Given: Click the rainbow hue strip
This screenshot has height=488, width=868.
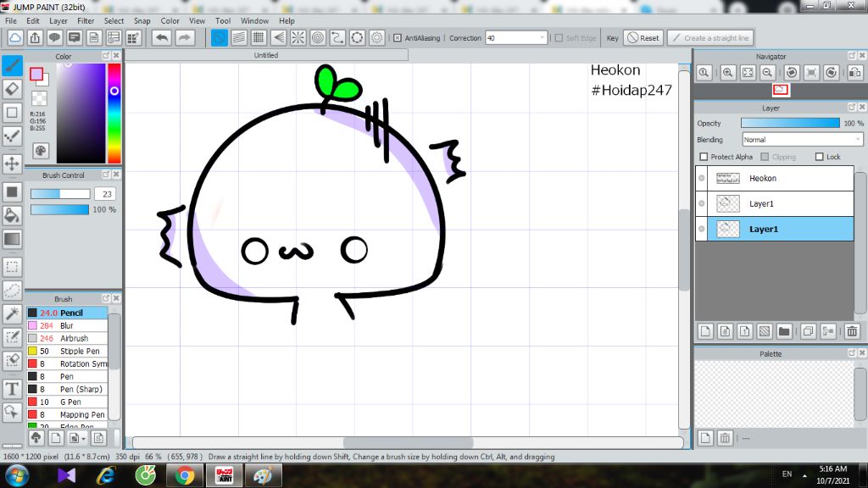Looking at the screenshot, I should click(x=114, y=113).
